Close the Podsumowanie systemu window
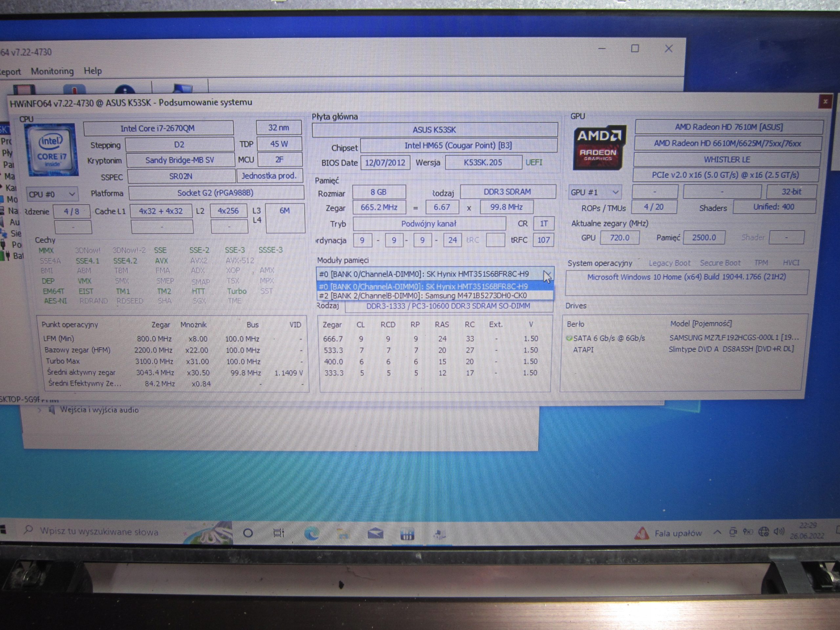The height and width of the screenshot is (630, 840). tap(825, 101)
